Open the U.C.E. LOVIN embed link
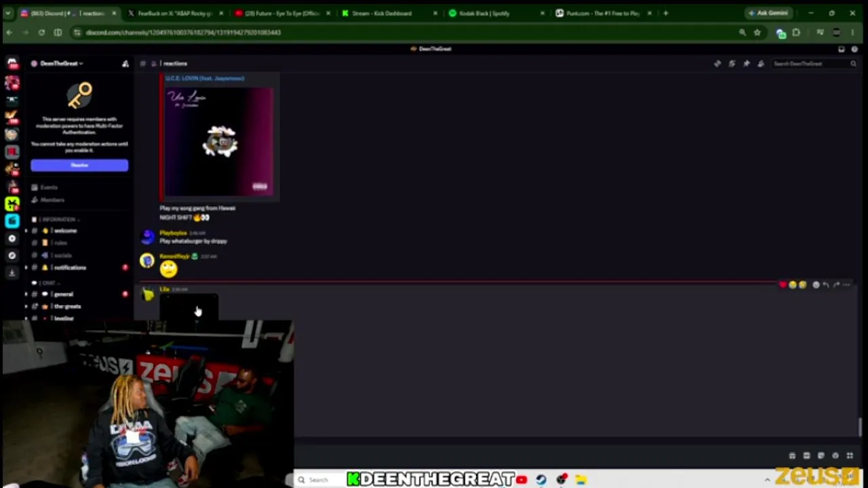Viewport: 868px width, 488px height. [205, 79]
